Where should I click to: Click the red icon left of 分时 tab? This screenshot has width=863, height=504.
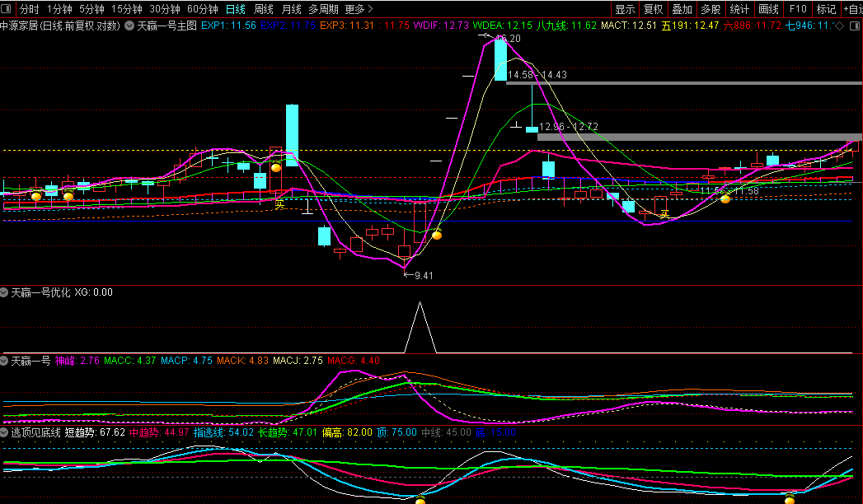[x=7, y=9]
